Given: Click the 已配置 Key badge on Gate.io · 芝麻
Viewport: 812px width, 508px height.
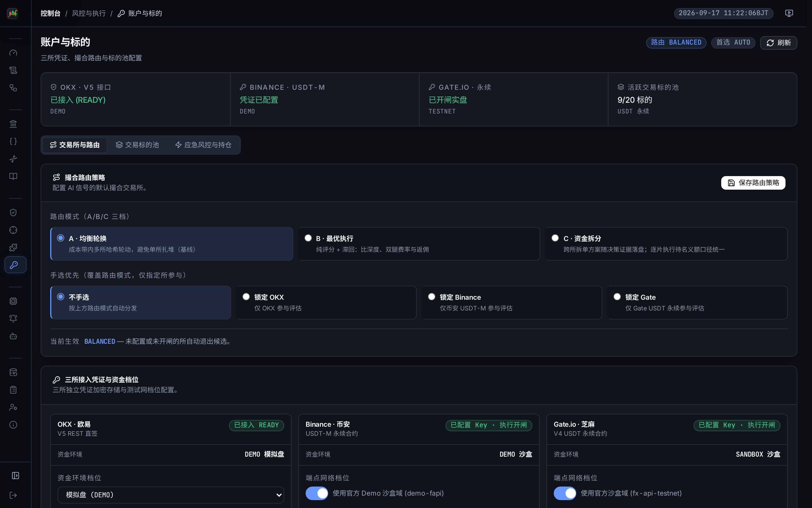Looking at the screenshot, I should point(737,425).
